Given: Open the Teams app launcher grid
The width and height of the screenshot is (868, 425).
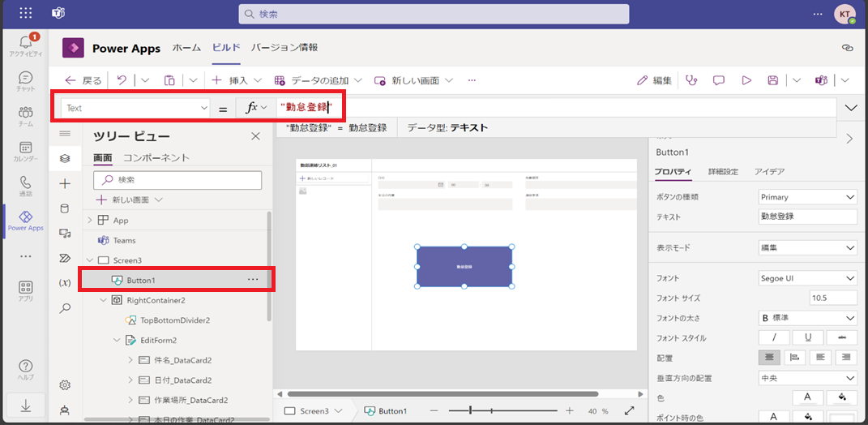Looking at the screenshot, I should pos(25,13).
